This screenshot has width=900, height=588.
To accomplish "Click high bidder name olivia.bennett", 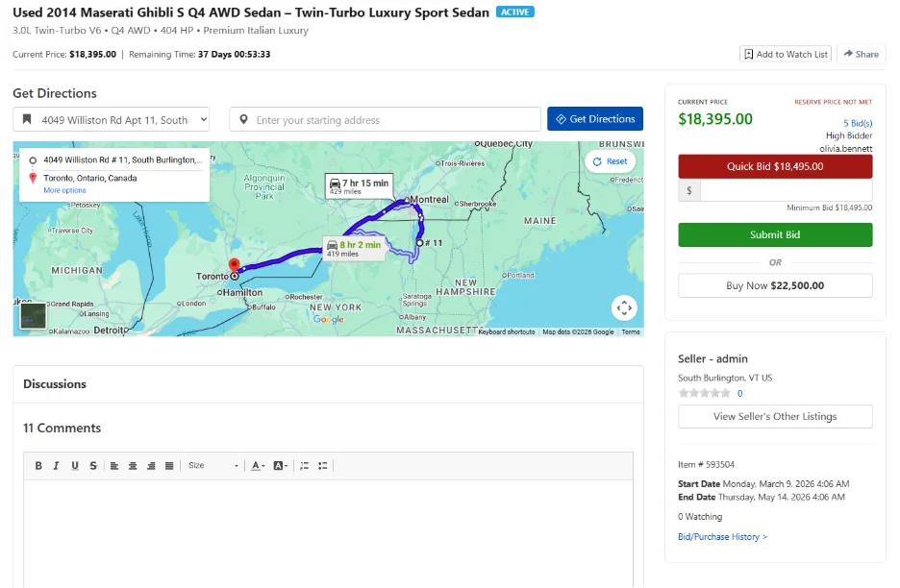I will click(845, 149).
